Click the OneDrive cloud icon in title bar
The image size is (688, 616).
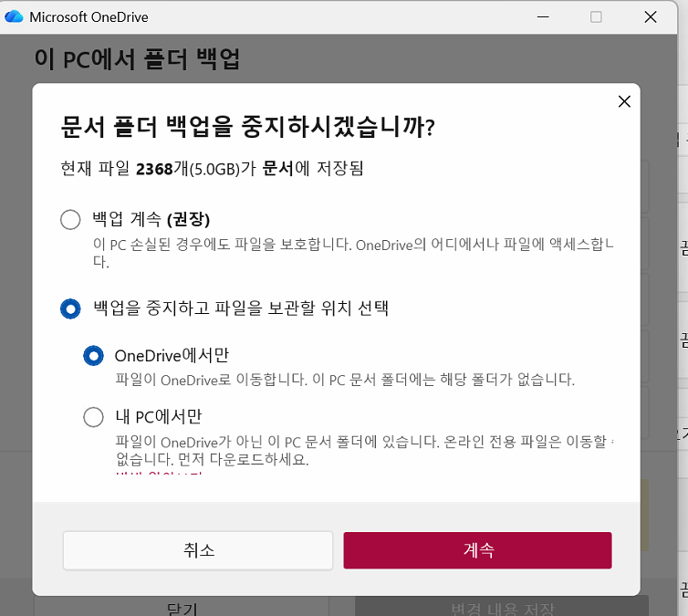click(14, 16)
